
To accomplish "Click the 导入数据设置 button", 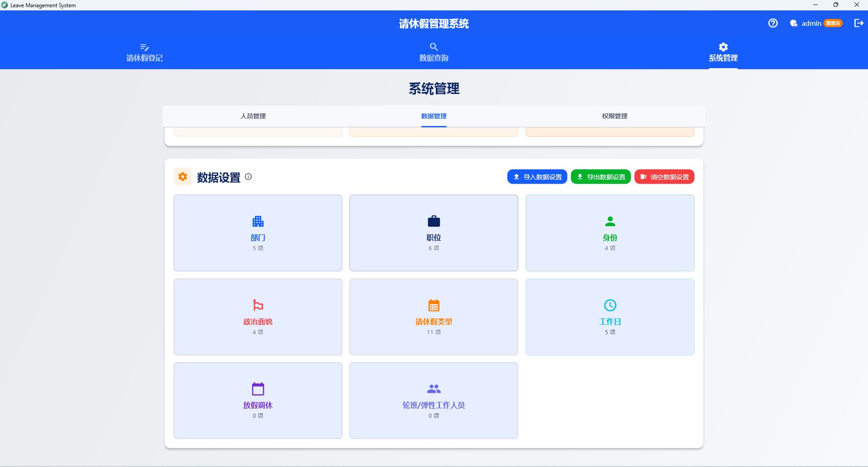I will (x=537, y=177).
